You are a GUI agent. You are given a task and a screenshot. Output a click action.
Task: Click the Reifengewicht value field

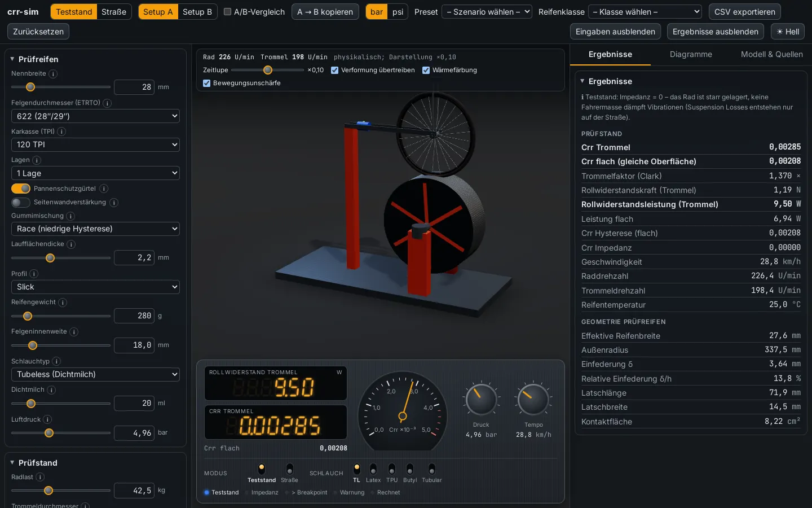pyautogui.click(x=134, y=316)
